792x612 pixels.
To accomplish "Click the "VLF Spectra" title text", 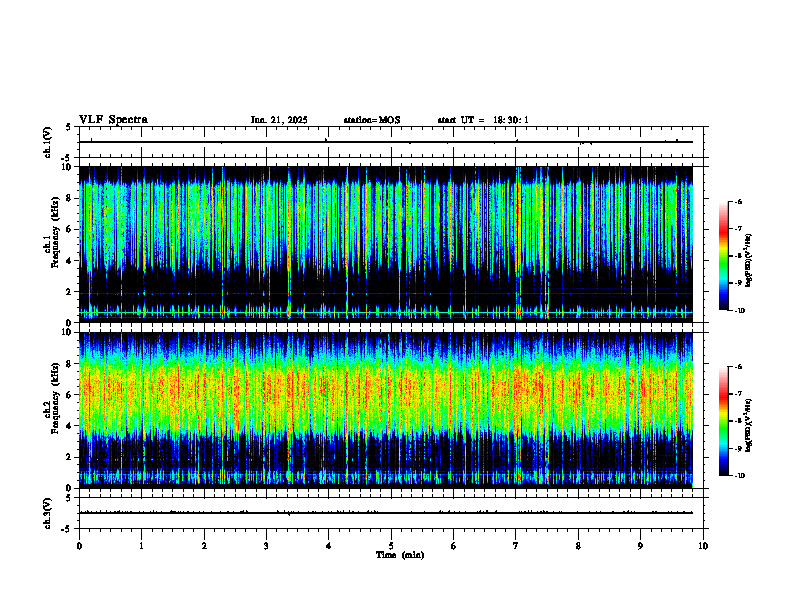I will pos(113,120).
